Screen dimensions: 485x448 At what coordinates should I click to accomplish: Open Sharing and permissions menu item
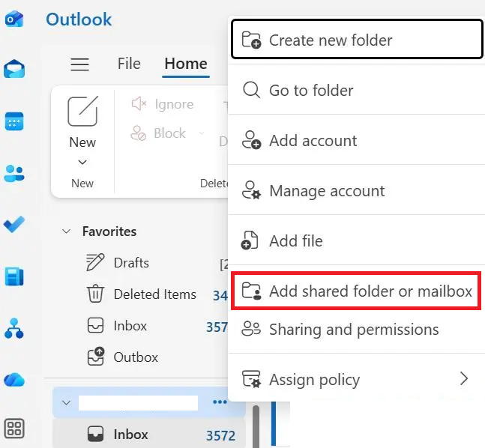coord(356,329)
